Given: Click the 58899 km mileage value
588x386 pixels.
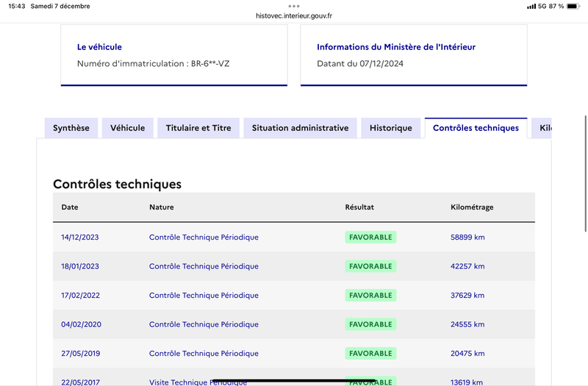Looking at the screenshot, I should pos(467,237).
